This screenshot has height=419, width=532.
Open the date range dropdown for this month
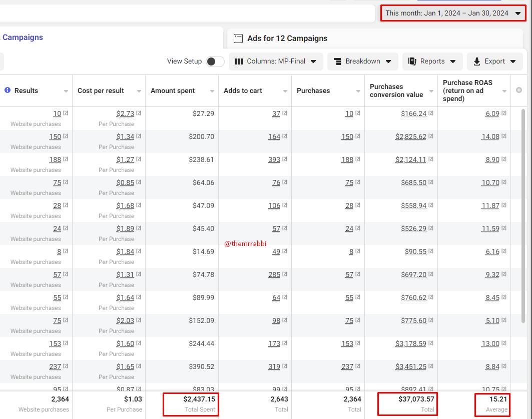453,13
